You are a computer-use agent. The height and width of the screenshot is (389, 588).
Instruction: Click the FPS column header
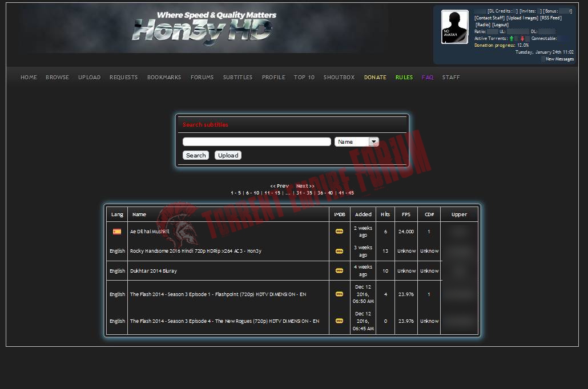[406, 214]
